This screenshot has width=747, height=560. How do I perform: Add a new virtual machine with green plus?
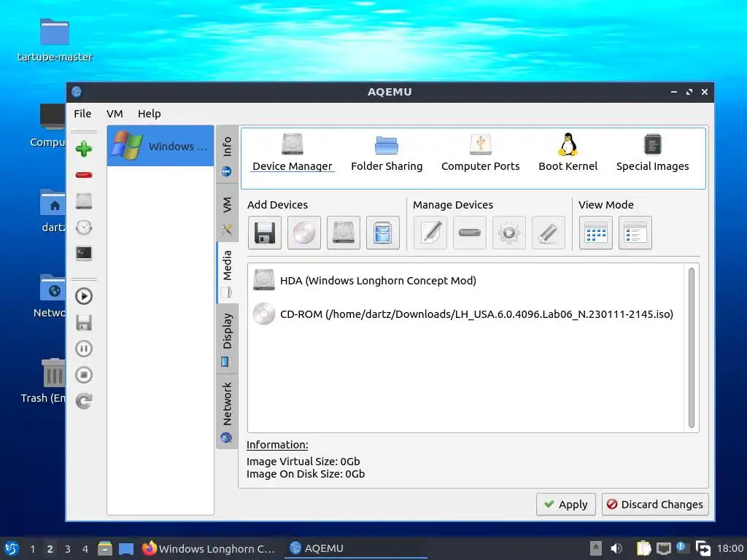[x=84, y=149]
